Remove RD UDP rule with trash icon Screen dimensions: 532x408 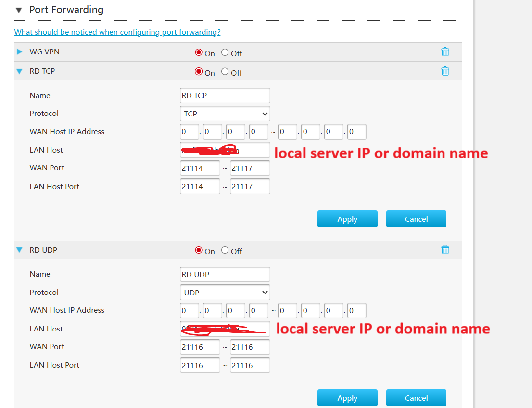[445, 250]
